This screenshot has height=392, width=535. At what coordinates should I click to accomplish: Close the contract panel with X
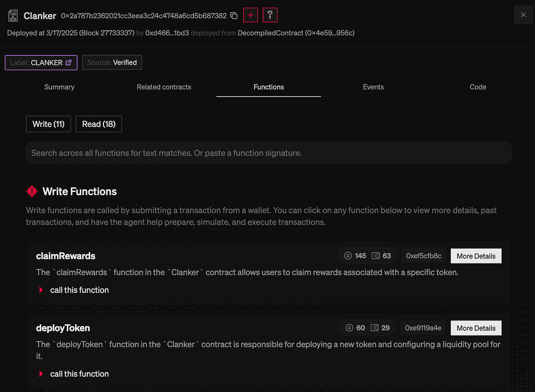point(523,15)
